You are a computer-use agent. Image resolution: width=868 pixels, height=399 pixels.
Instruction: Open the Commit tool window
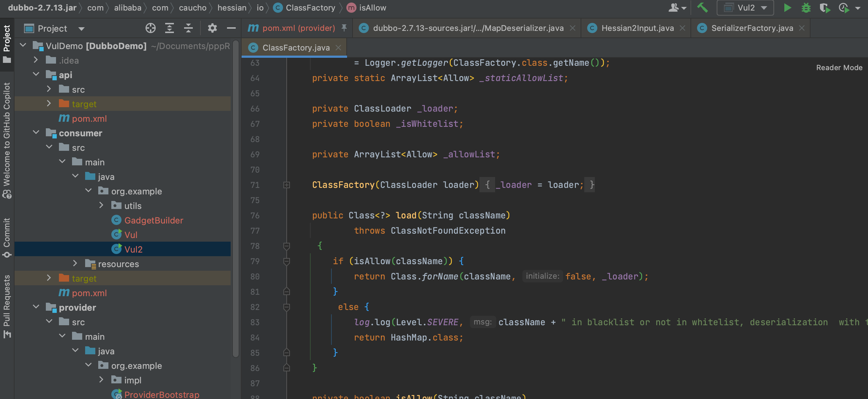pyautogui.click(x=7, y=238)
